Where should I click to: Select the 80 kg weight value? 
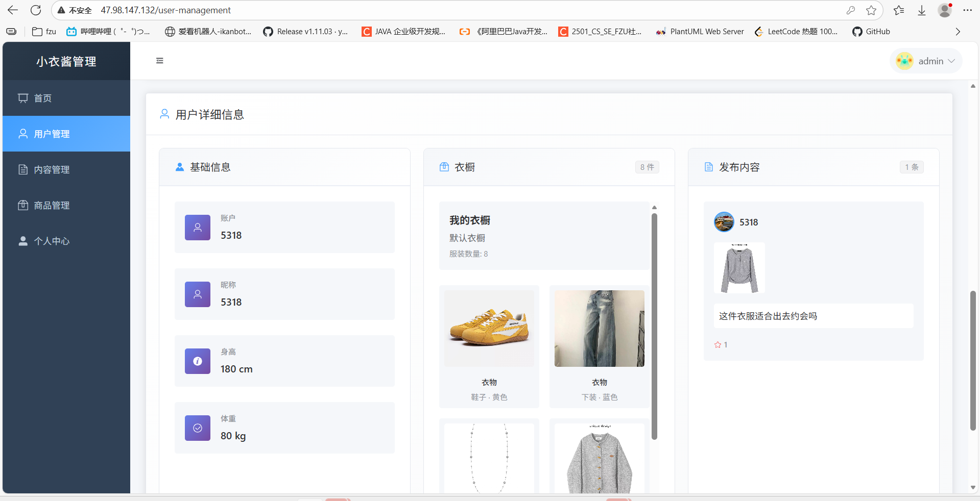coord(233,436)
